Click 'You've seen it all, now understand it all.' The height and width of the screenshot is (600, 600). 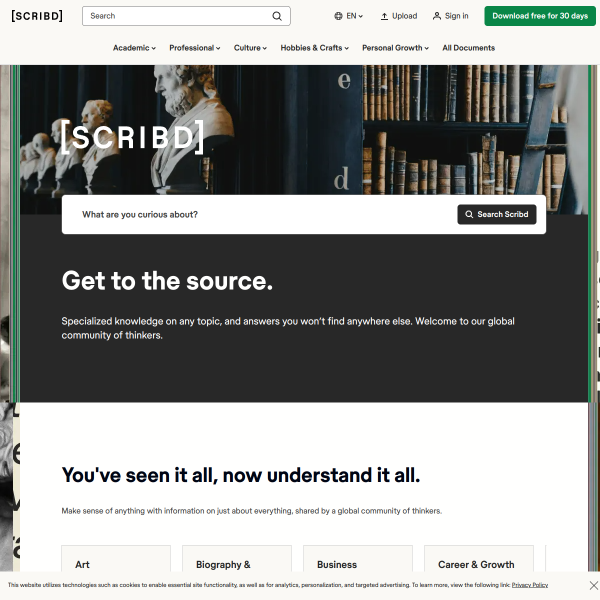[x=241, y=475]
